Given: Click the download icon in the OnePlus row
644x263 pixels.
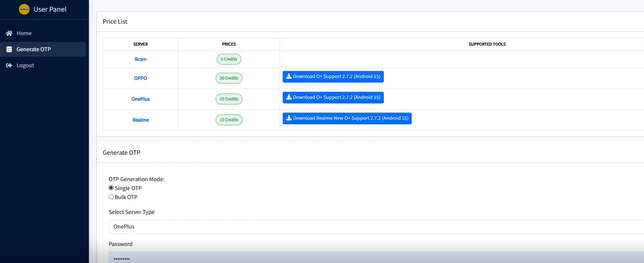Looking at the screenshot, I should (x=289, y=97).
